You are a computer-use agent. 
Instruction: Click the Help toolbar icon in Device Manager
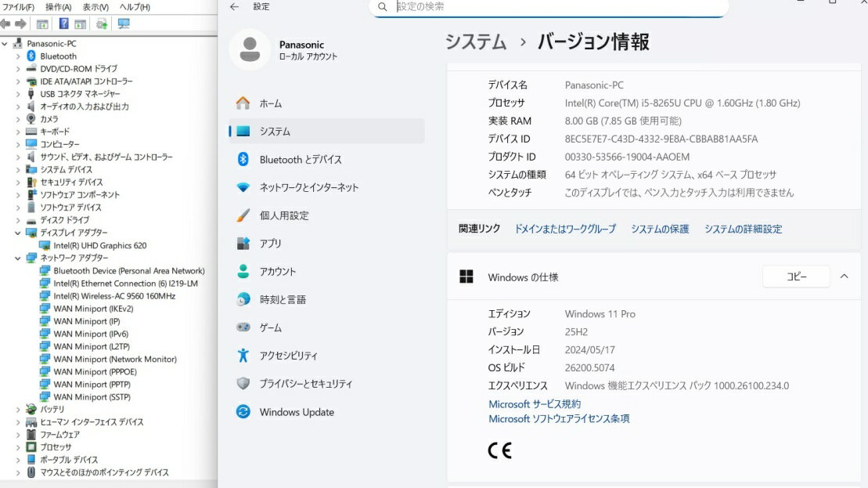click(x=64, y=23)
